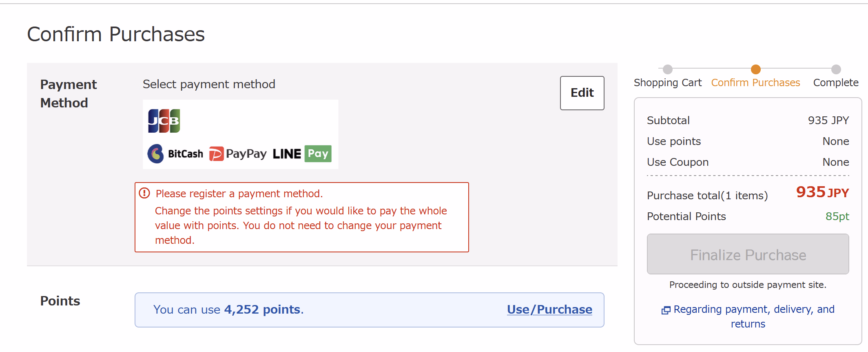Image resolution: width=868 pixels, height=352 pixels.
Task: Click the 935 JPY purchase total amount
Action: coord(822,192)
